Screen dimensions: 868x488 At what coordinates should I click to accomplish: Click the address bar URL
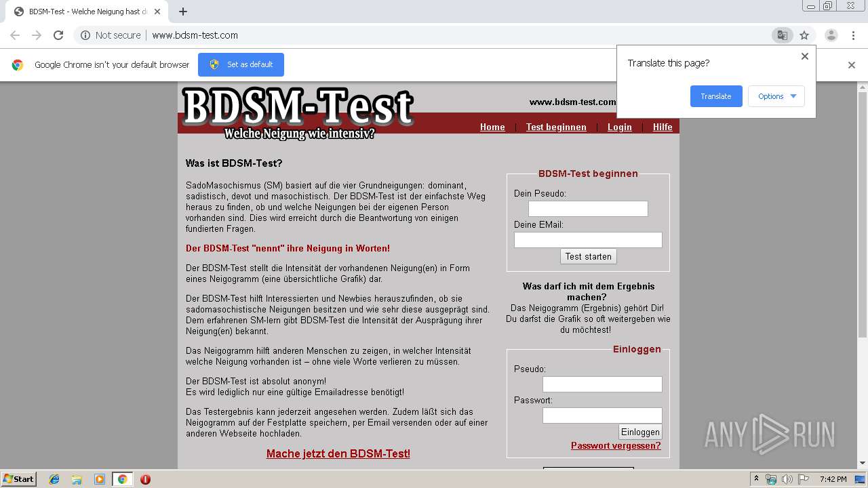click(x=195, y=35)
